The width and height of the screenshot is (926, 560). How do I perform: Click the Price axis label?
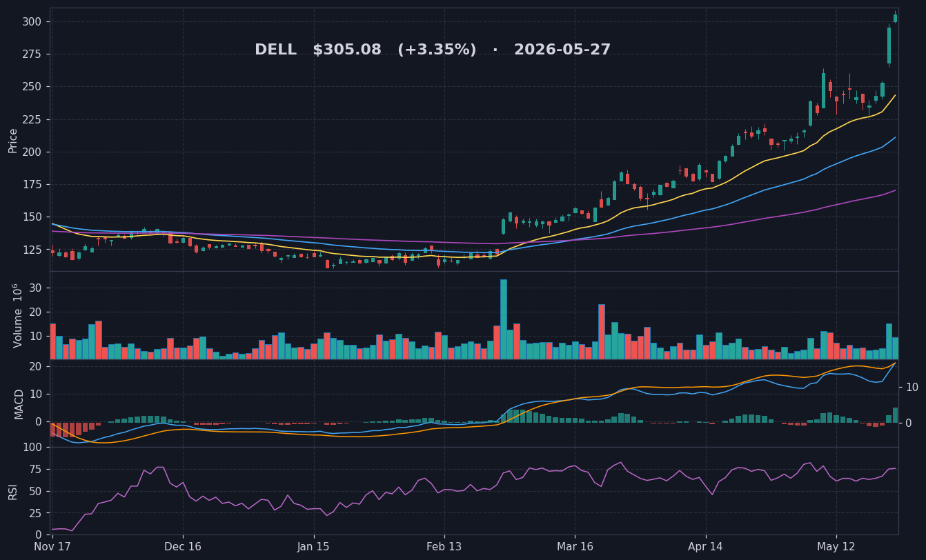coord(13,140)
